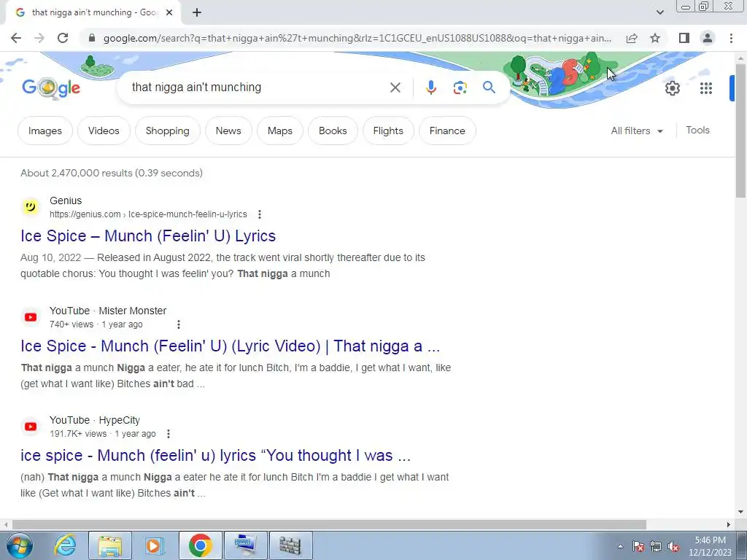Launch Internet Explorer from taskbar
The width and height of the screenshot is (747, 560).
point(65,545)
